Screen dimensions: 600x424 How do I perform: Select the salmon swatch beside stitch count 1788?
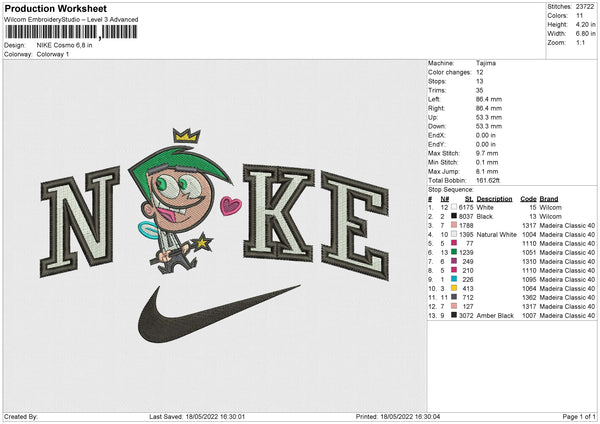[x=454, y=225]
